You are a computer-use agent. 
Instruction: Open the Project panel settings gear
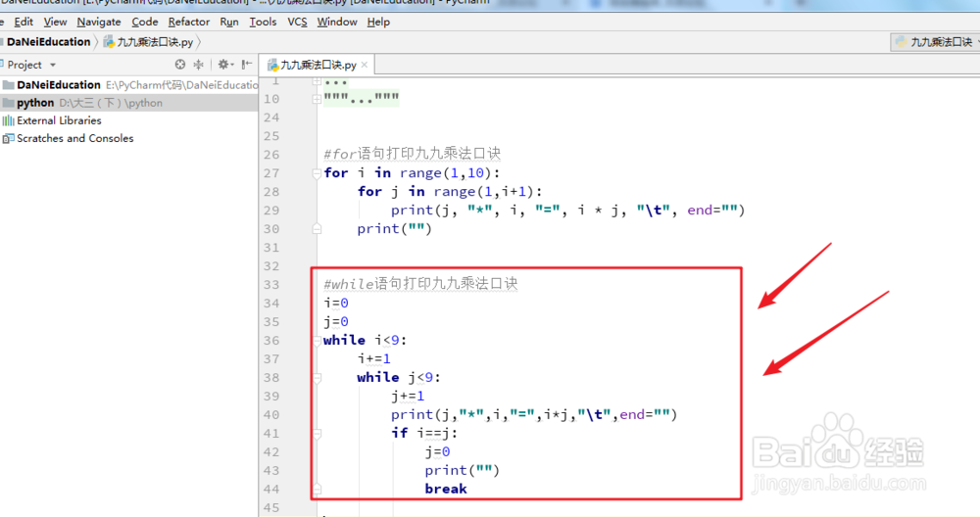224,65
